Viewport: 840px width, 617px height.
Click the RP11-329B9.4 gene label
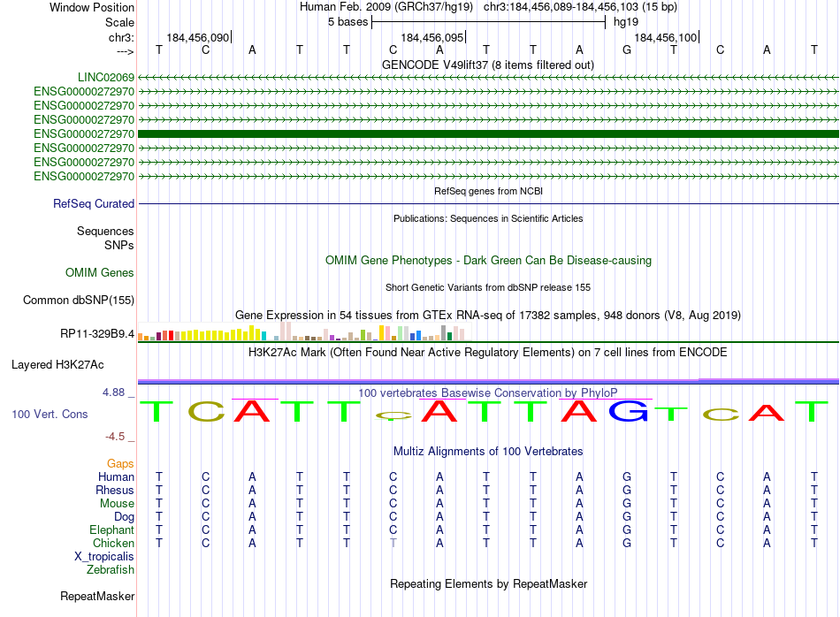[x=97, y=333]
